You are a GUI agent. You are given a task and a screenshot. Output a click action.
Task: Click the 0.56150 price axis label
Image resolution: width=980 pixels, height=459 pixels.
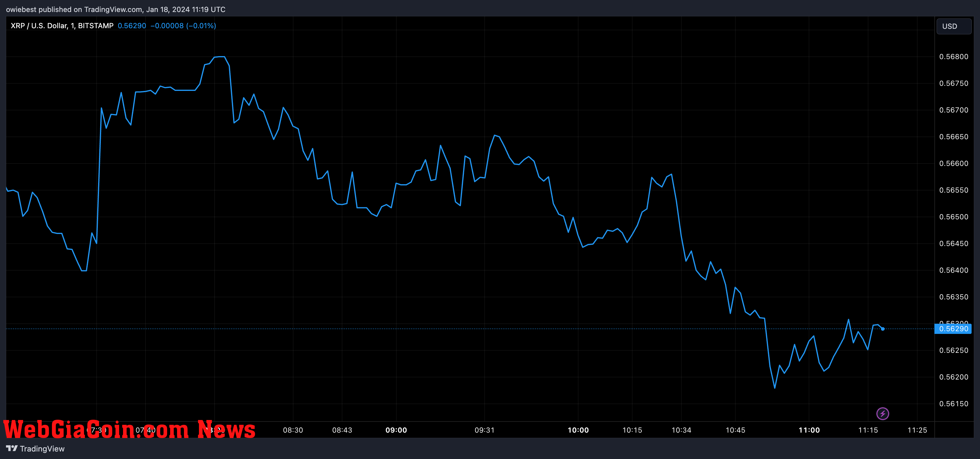coord(954,403)
